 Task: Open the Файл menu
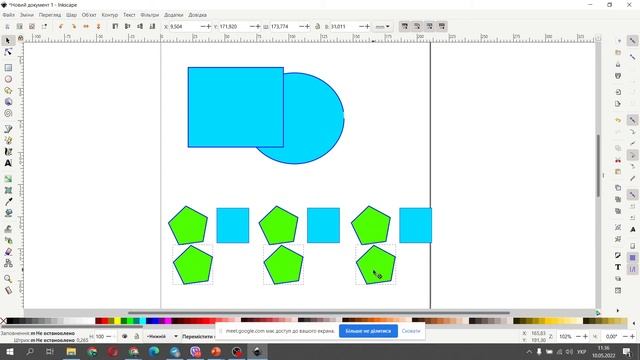(9, 15)
